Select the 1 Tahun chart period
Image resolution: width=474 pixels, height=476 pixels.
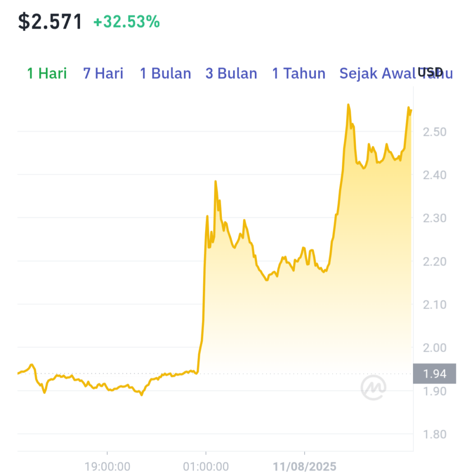click(x=299, y=73)
